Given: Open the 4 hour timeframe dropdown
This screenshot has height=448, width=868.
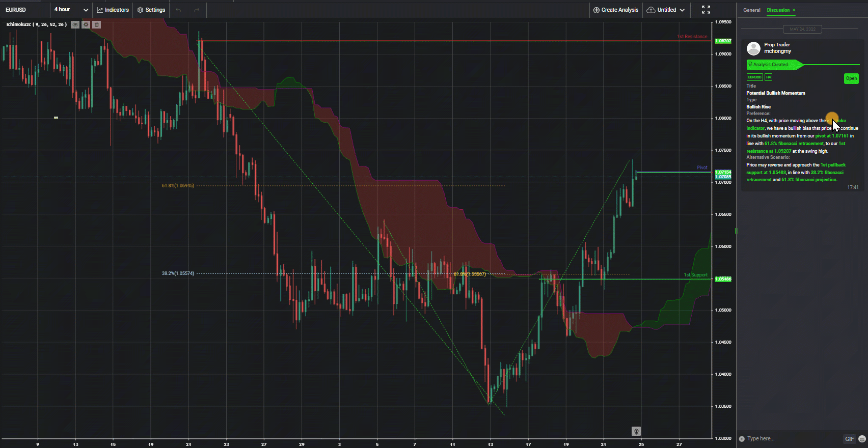Looking at the screenshot, I should (71, 10).
